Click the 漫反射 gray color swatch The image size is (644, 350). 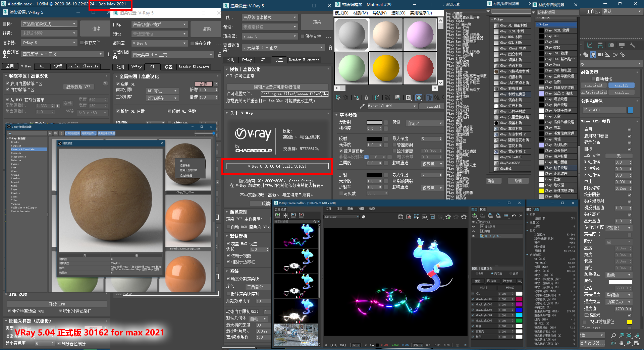point(374,122)
